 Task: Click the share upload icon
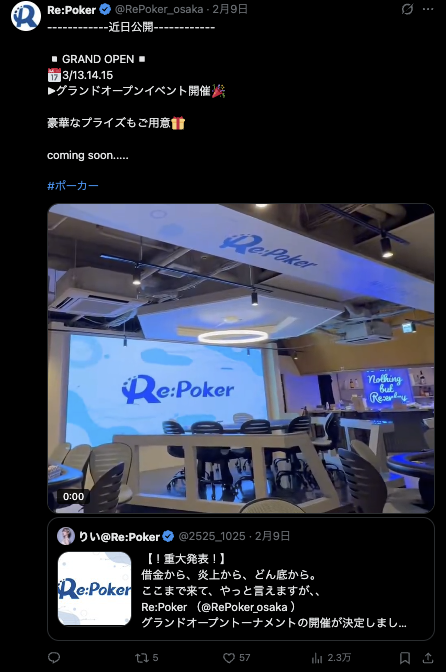coord(428,657)
